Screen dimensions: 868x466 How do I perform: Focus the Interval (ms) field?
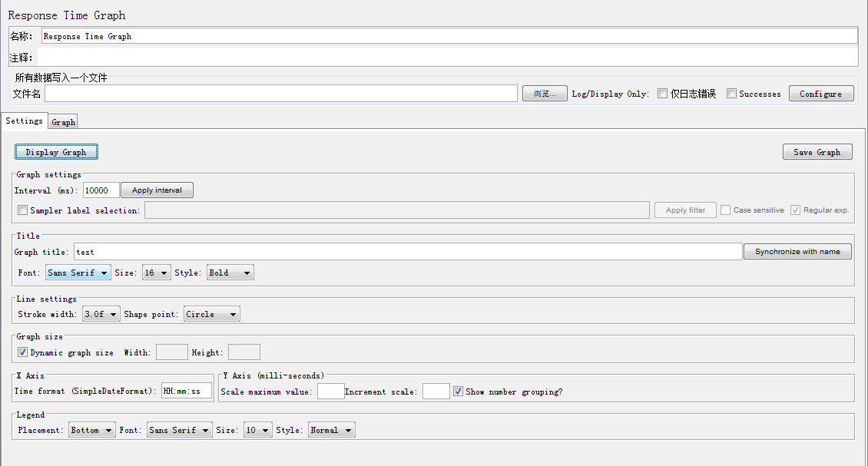(101, 190)
